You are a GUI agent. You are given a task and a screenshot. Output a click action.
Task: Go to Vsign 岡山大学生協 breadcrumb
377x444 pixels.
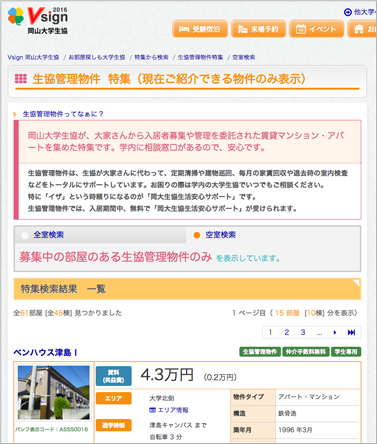pyautogui.click(x=33, y=57)
